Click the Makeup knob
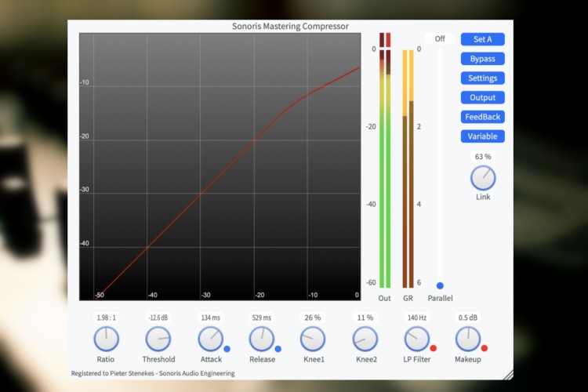Viewport: 588px width, 392px height. pos(467,339)
